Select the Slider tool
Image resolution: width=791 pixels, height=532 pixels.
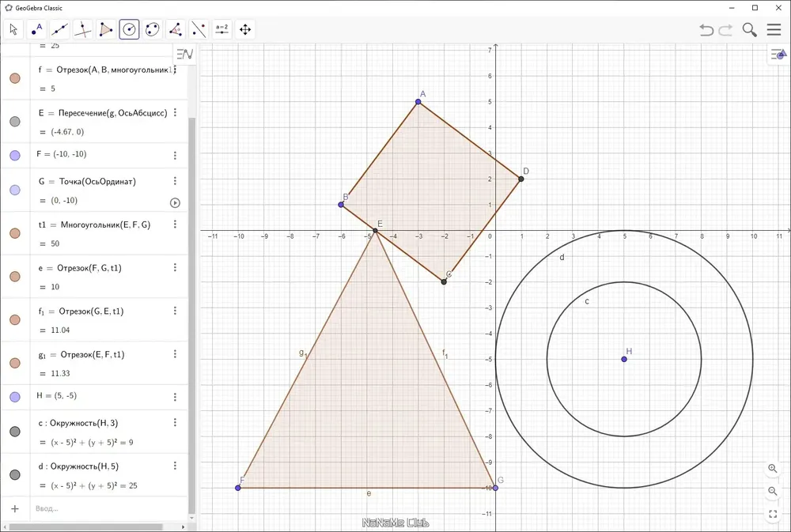pos(222,29)
